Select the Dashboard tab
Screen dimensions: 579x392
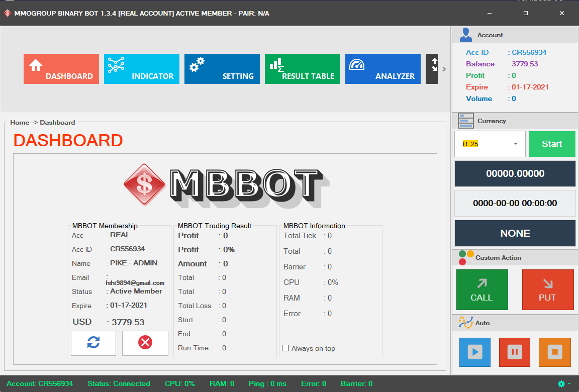click(x=61, y=69)
